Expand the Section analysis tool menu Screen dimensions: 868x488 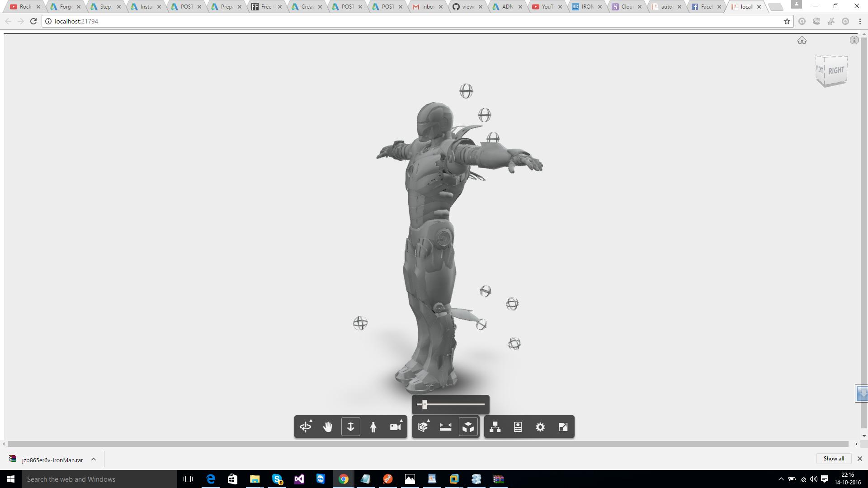coord(423,427)
